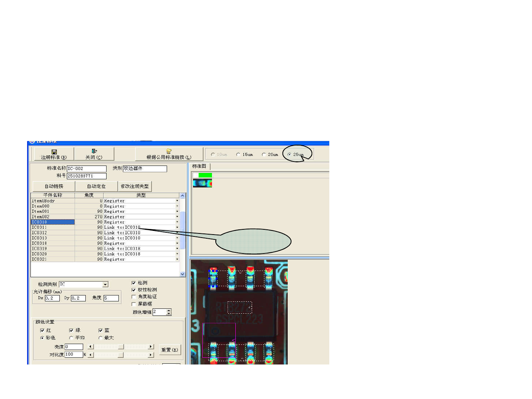Viewport: 532px width, 399px height.
Task: Click the 根据公用标准链接 (L) button
Action: [x=169, y=154]
